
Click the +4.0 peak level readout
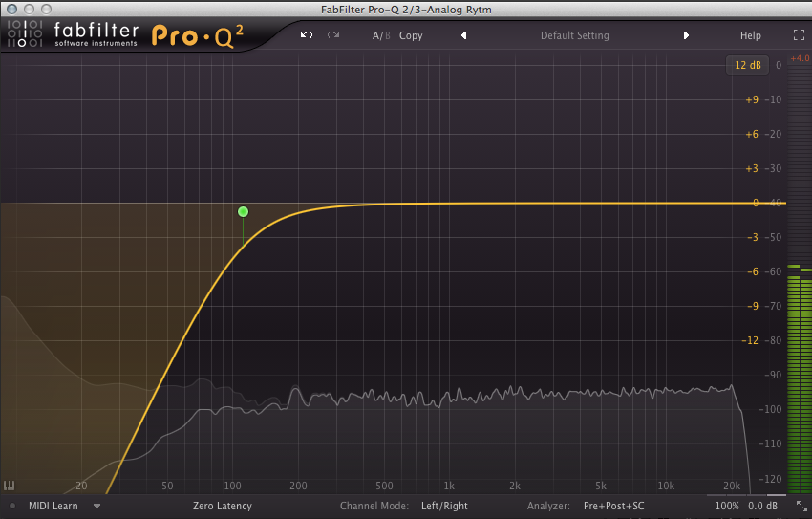coord(800,58)
